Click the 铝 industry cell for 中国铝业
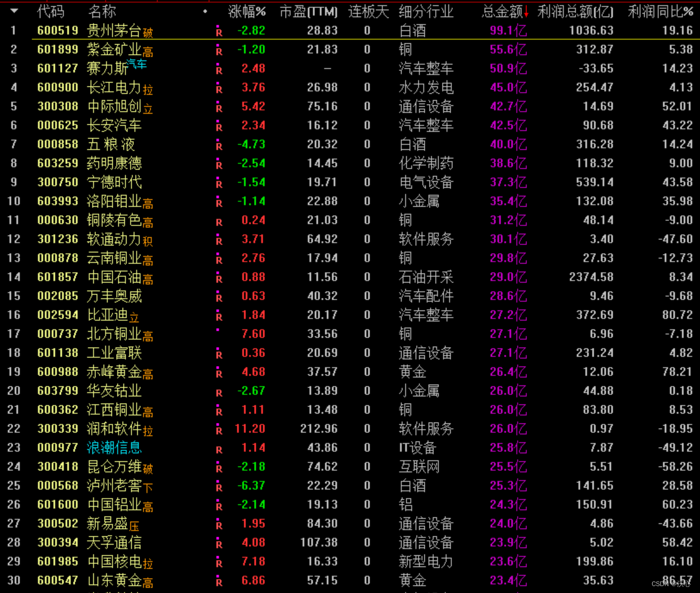The width and height of the screenshot is (700, 593). click(405, 505)
